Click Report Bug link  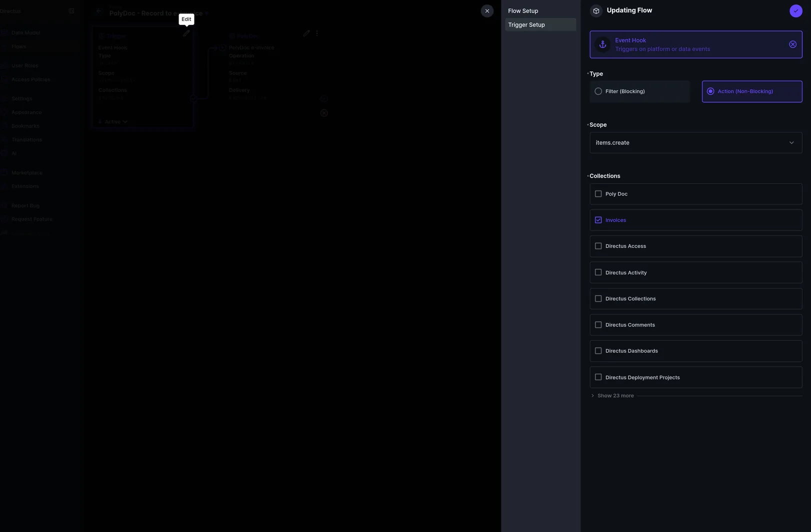coord(25,205)
